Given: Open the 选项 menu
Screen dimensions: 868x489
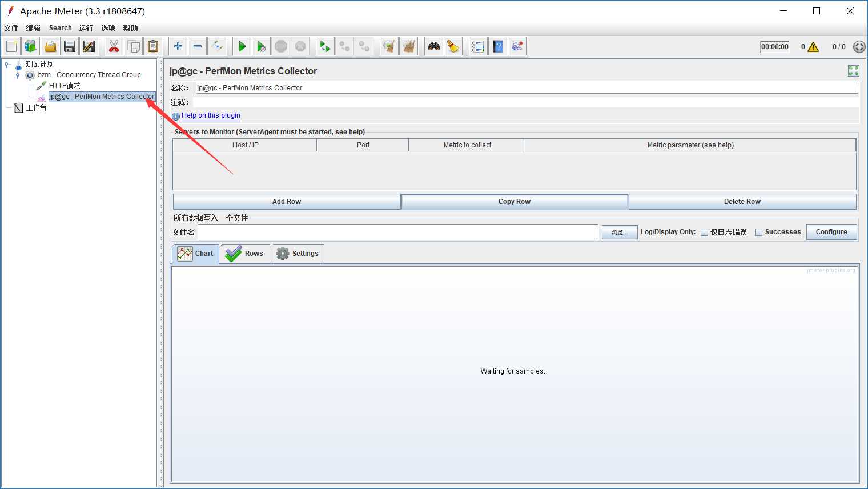Looking at the screenshot, I should (108, 28).
